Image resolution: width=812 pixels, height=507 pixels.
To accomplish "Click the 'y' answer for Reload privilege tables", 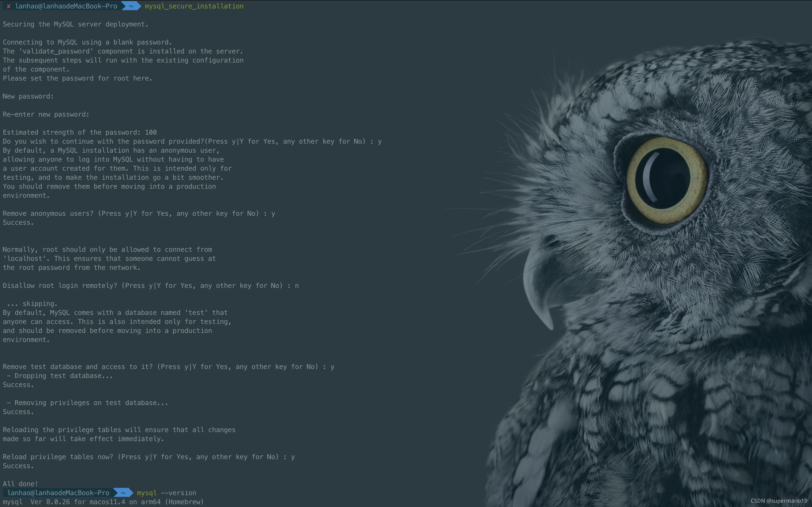I will [x=293, y=457].
